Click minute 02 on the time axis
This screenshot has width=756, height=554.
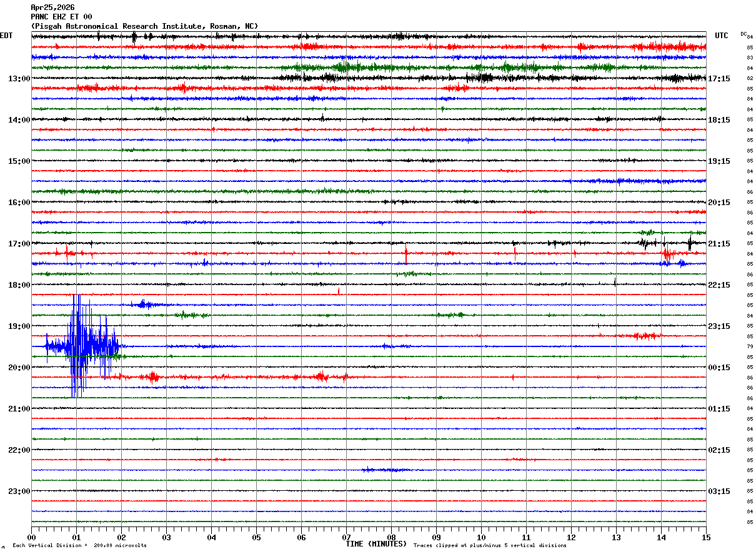pos(121,538)
